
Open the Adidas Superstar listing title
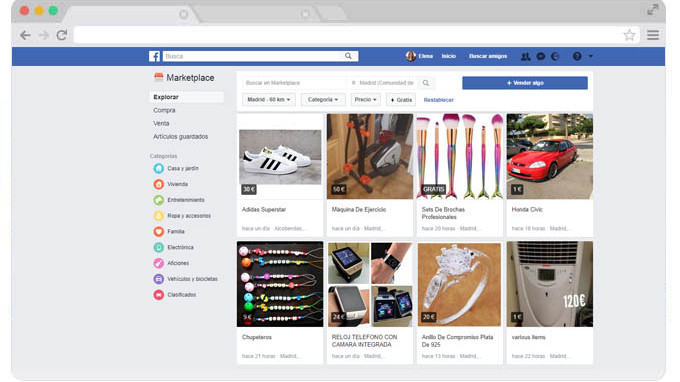coord(264,209)
